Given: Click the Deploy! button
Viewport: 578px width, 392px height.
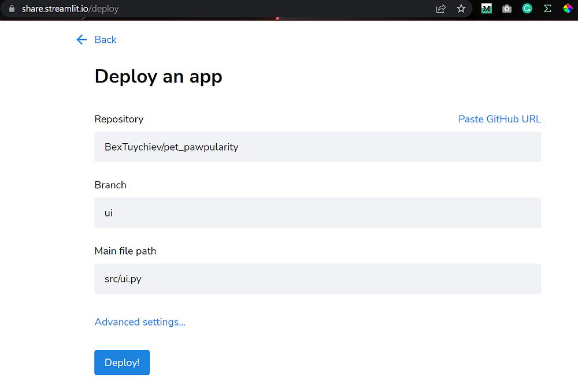Looking at the screenshot, I should click(x=122, y=363).
